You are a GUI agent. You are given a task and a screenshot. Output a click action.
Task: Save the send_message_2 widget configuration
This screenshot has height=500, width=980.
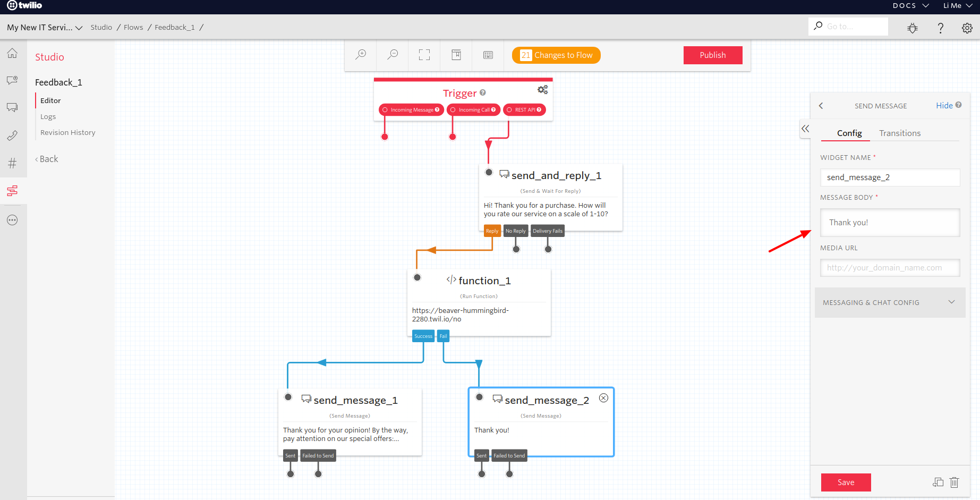(x=846, y=482)
